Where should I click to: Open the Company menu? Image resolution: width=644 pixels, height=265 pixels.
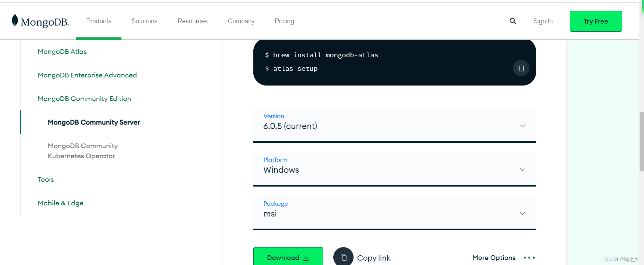tap(241, 21)
